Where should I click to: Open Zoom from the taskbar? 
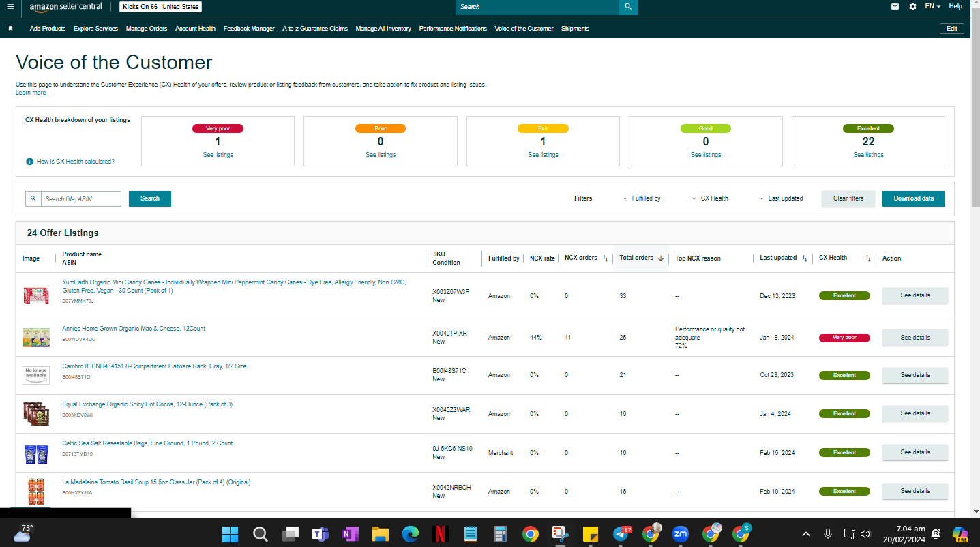click(681, 533)
